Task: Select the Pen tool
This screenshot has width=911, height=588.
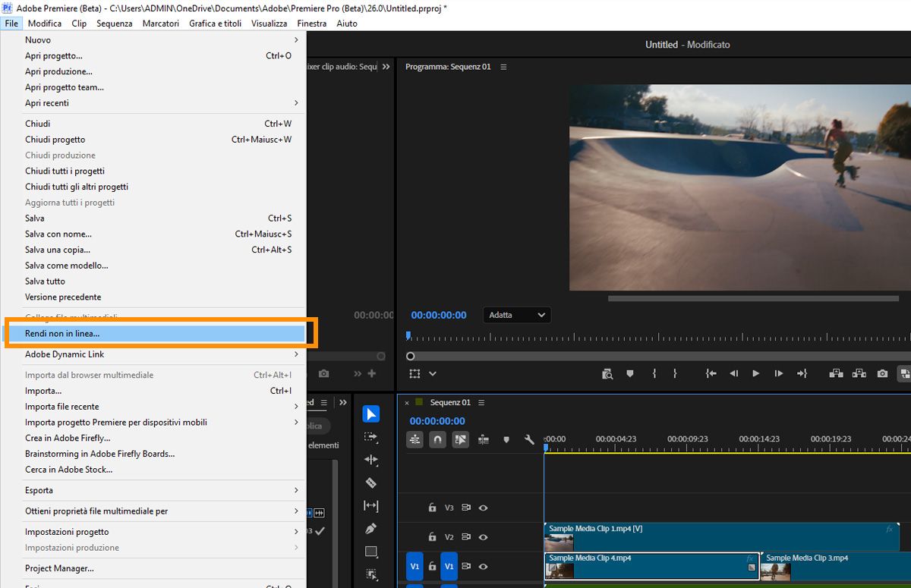Action: pos(371,529)
